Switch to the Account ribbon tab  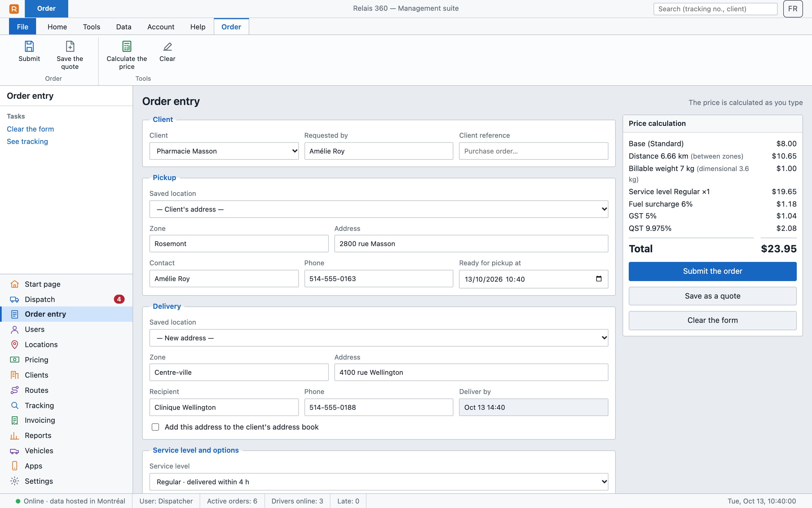point(161,27)
